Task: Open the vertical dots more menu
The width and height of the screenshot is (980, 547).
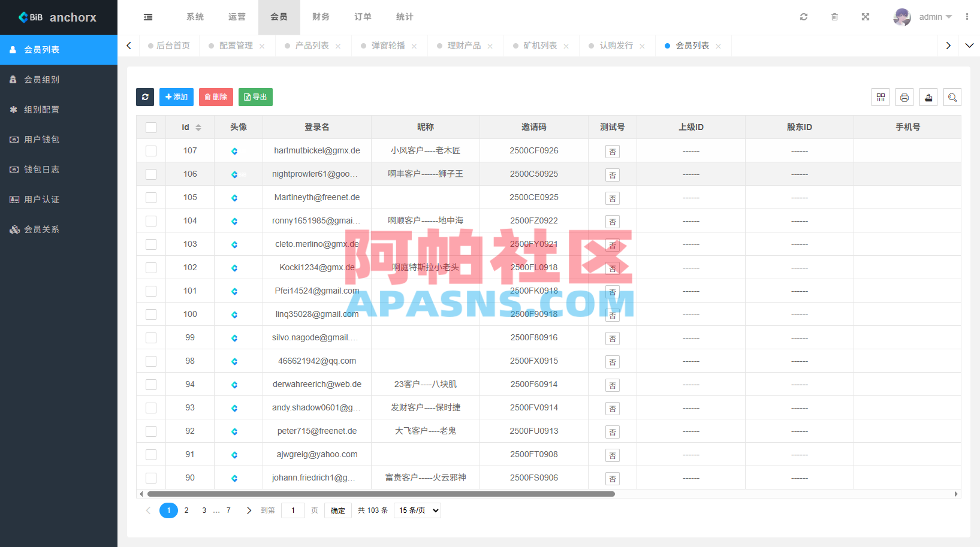Action: [967, 17]
